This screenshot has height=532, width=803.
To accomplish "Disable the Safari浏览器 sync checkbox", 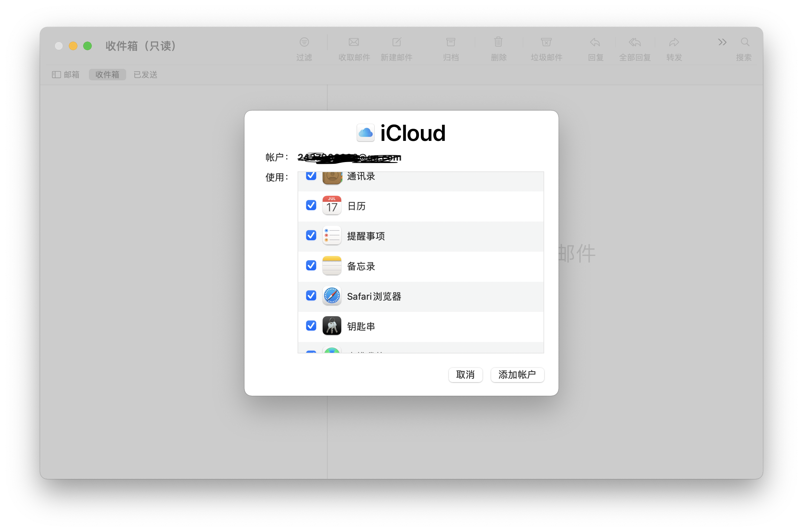I will [x=311, y=296].
